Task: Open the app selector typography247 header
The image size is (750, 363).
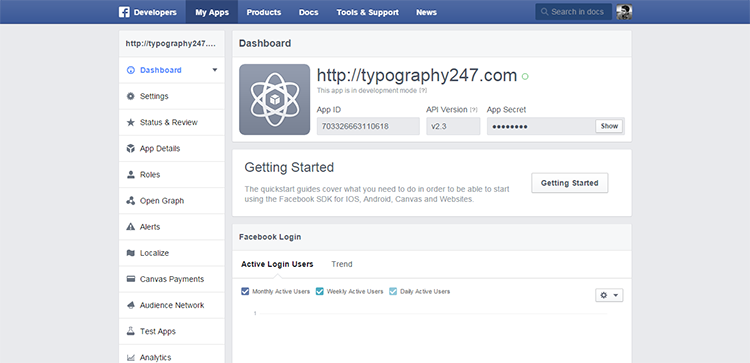Action: (x=171, y=44)
